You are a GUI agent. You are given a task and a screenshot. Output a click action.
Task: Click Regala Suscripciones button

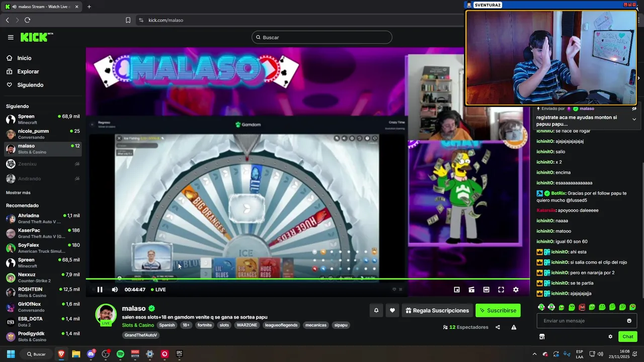[x=437, y=311]
